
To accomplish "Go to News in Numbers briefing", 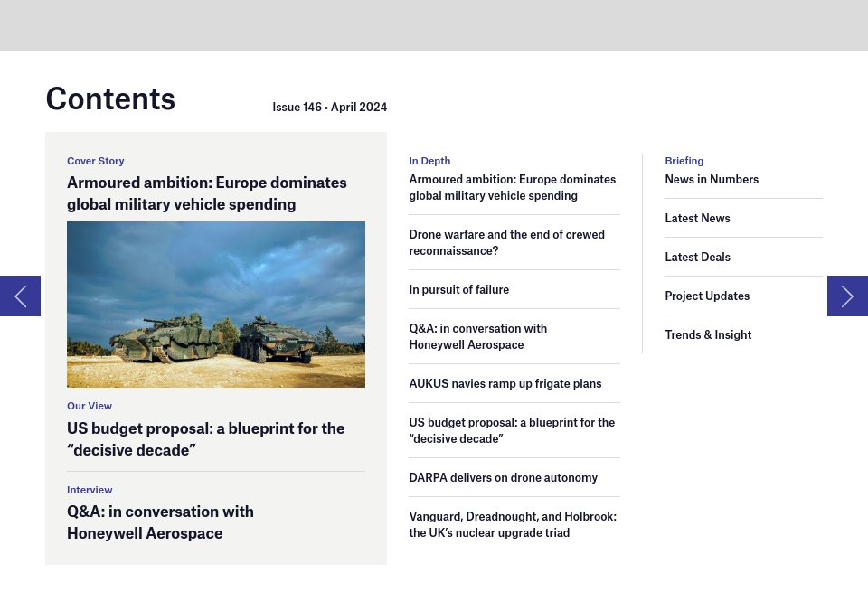I will tap(712, 180).
